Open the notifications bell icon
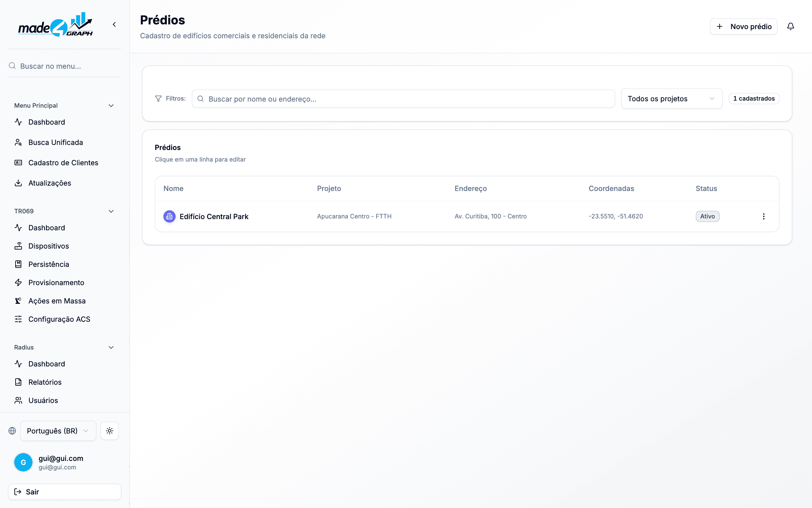 click(790, 26)
